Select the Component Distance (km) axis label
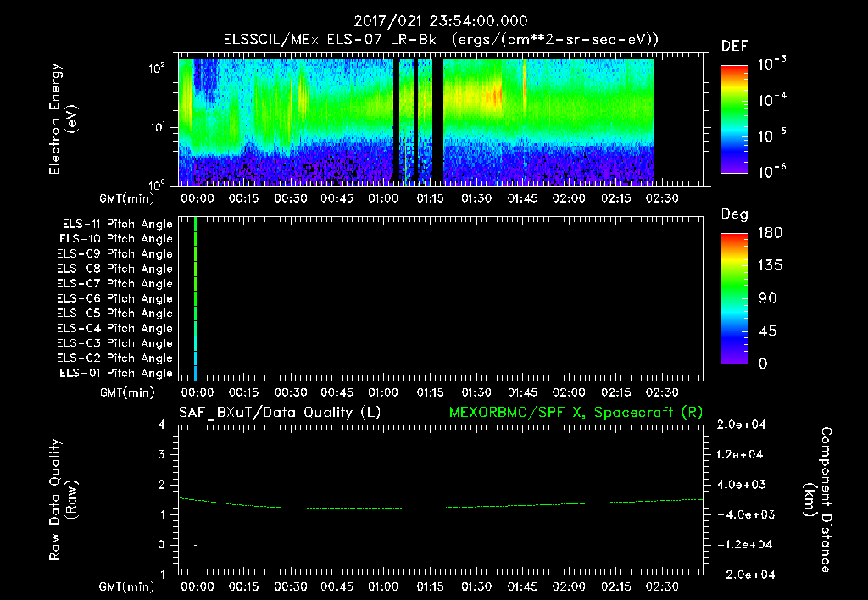This screenshot has width=868, height=600. click(x=818, y=500)
